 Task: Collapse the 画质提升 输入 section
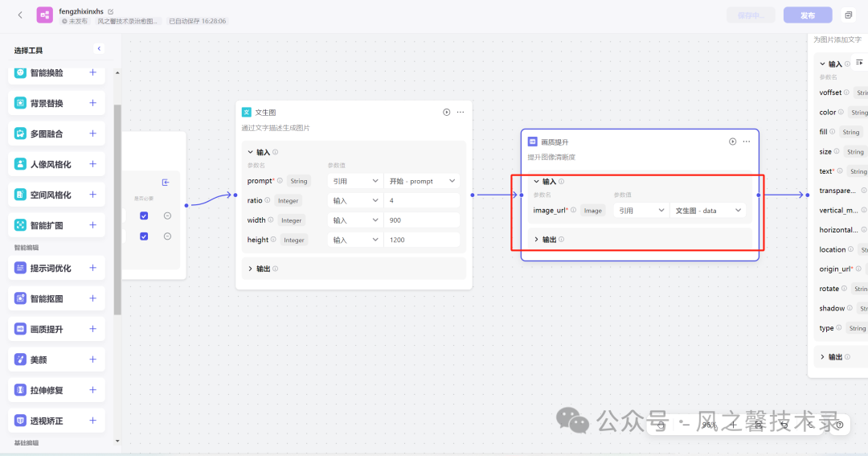[x=536, y=181]
